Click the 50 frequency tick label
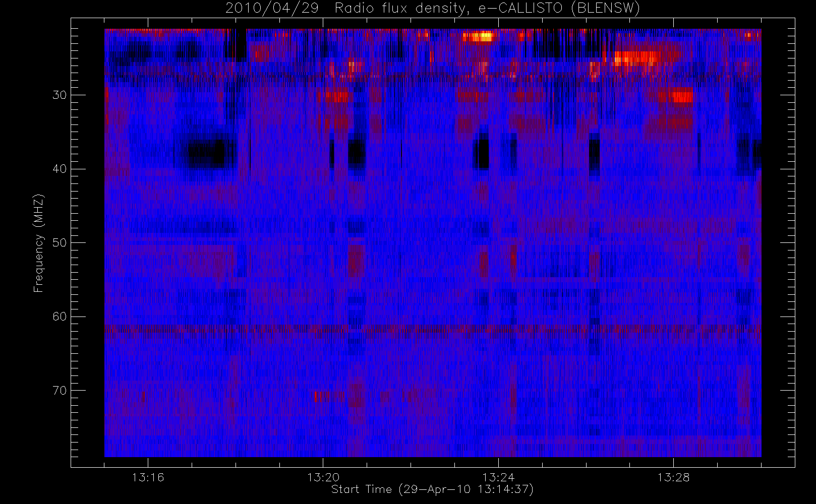 point(59,242)
